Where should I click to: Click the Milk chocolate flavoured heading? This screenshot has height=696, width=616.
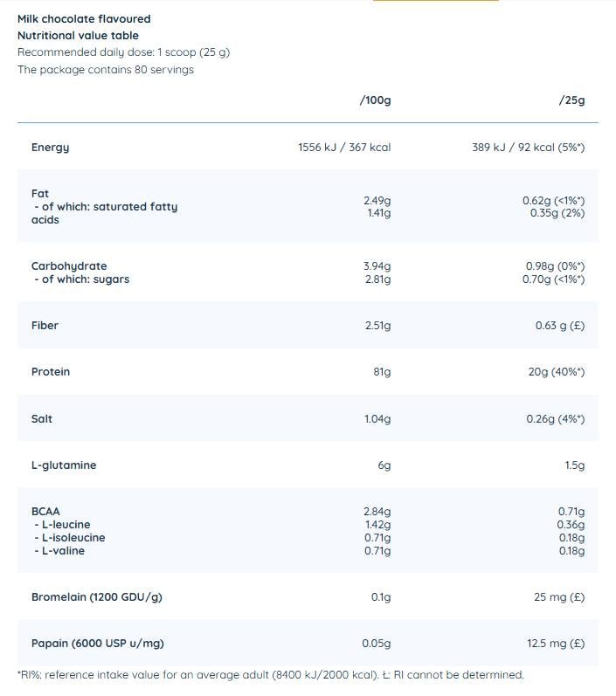[84, 19]
